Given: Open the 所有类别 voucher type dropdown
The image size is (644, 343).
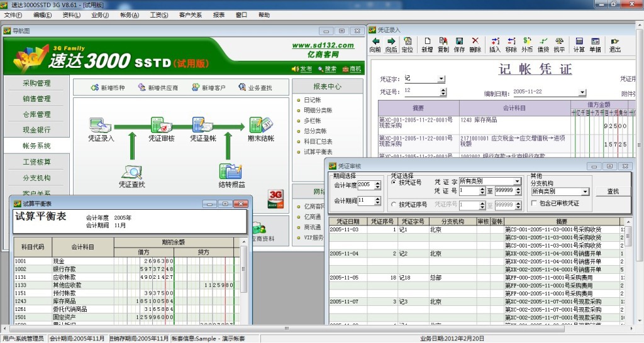Looking at the screenshot, I should coord(517,182).
